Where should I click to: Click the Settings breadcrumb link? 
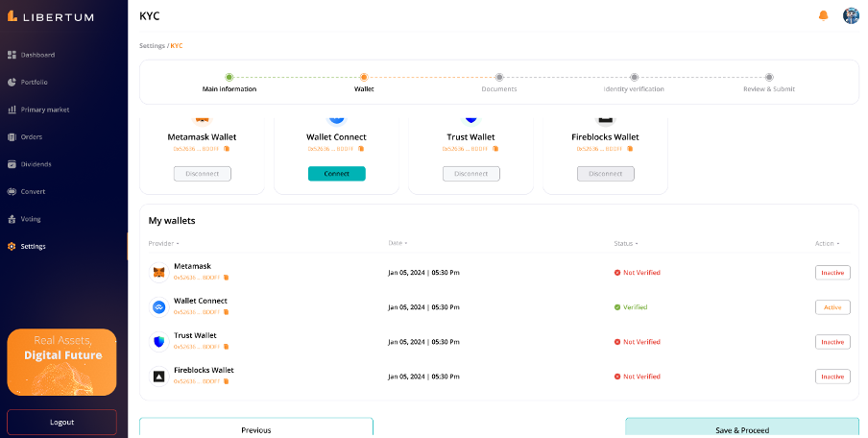[x=152, y=46]
